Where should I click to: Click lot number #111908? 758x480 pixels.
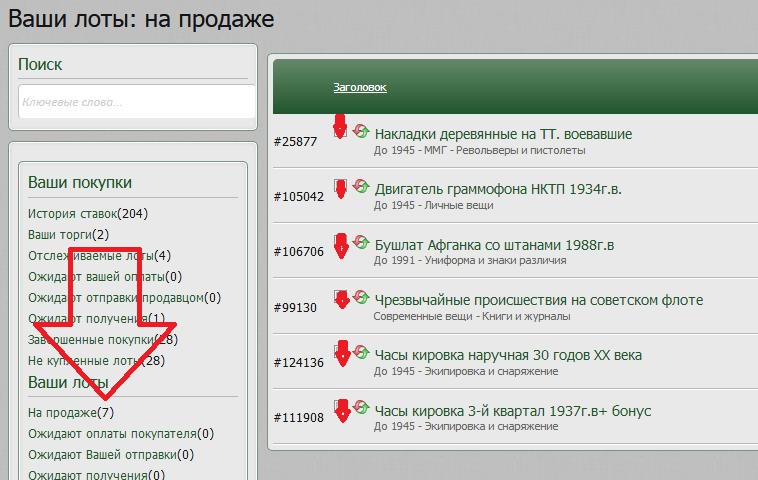[x=299, y=418]
